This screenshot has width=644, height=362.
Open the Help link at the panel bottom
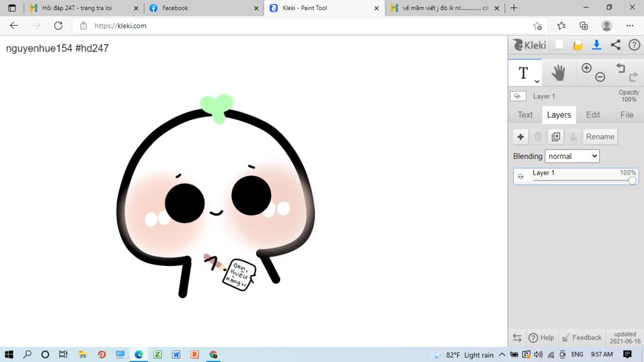tap(541, 337)
